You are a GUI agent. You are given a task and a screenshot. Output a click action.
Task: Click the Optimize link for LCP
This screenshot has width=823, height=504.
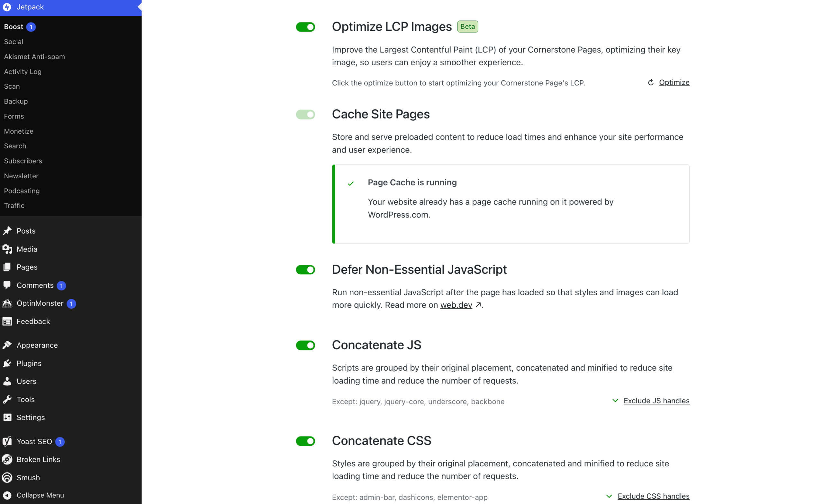point(674,83)
